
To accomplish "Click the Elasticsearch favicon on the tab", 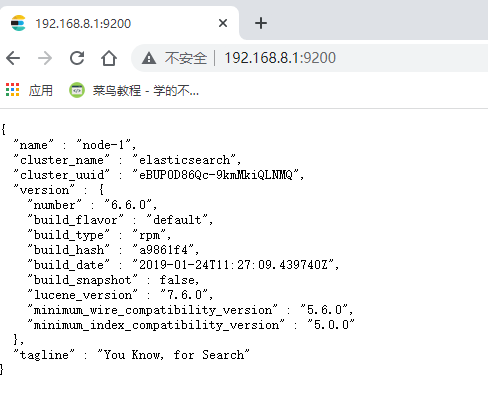I will (18, 23).
